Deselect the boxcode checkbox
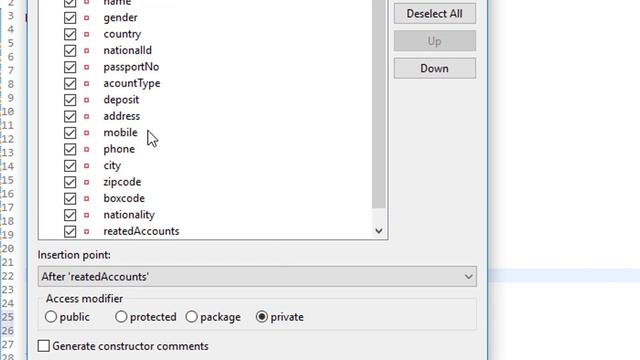640x360 pixels. (70, 198)
